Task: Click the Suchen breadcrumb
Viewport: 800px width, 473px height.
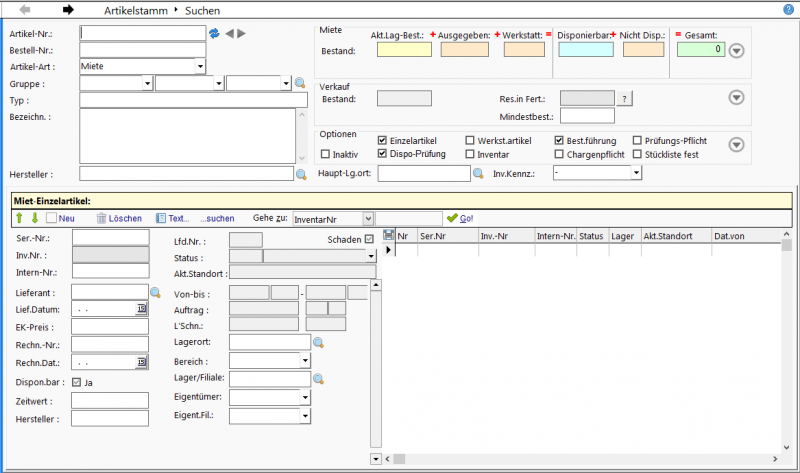Action: (202, 10)
